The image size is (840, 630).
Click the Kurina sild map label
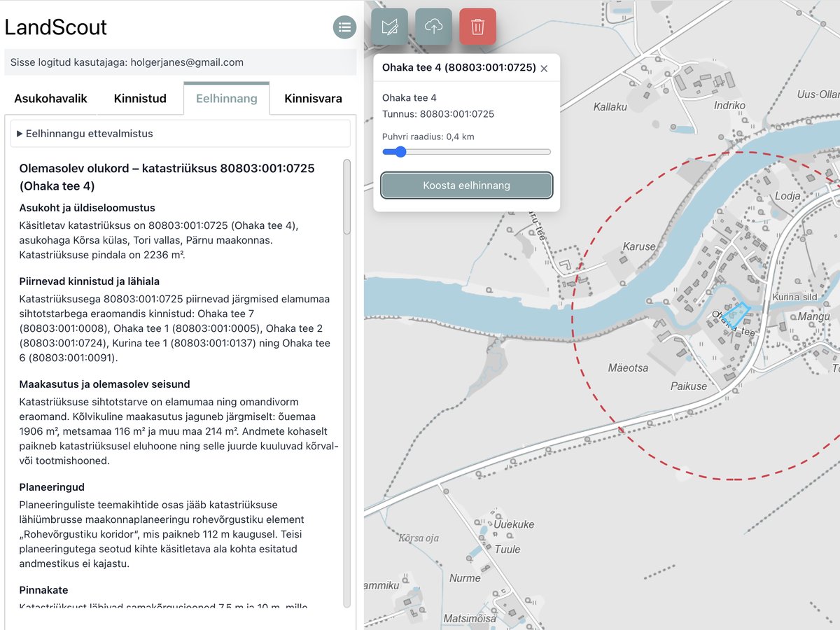click(x=794, y=297)
